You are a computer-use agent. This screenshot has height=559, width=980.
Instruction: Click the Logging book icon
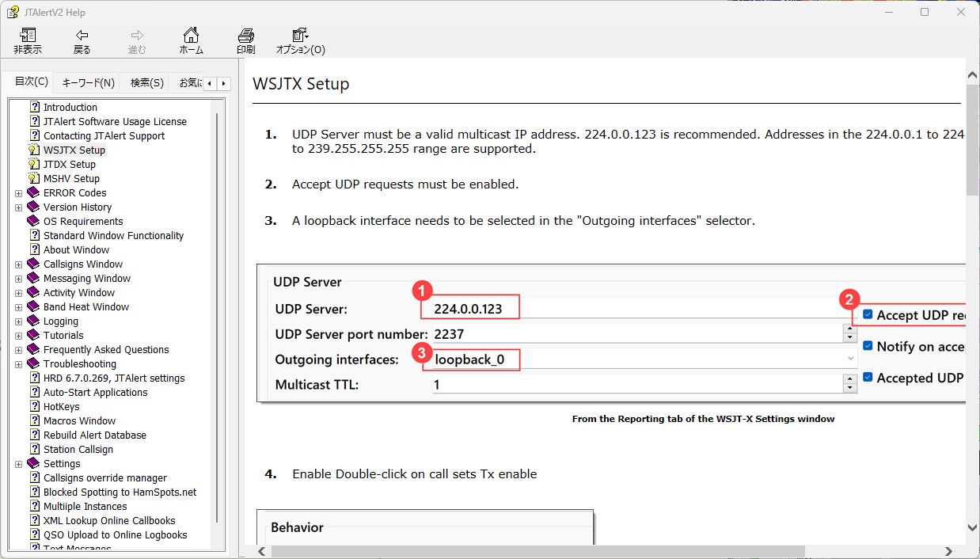click(x=33, y=321)
